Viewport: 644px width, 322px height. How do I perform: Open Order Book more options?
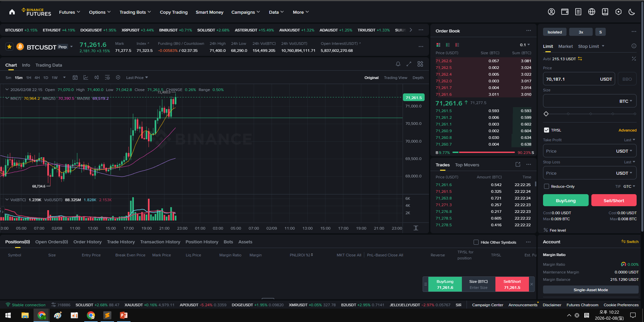point(529,31)
